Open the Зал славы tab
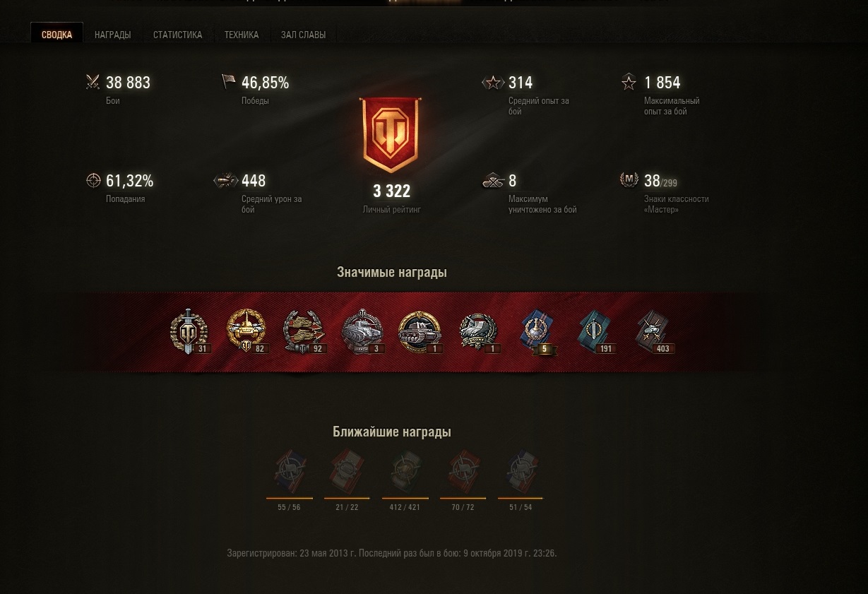 point(303,35)
